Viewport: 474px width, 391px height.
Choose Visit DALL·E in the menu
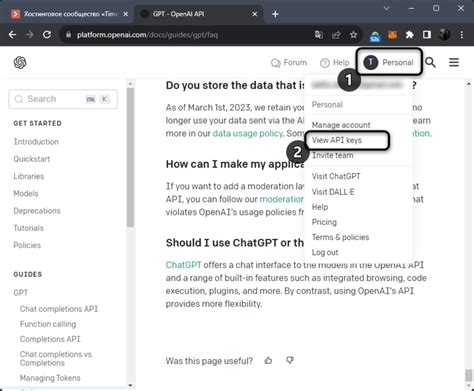point(333,192)
